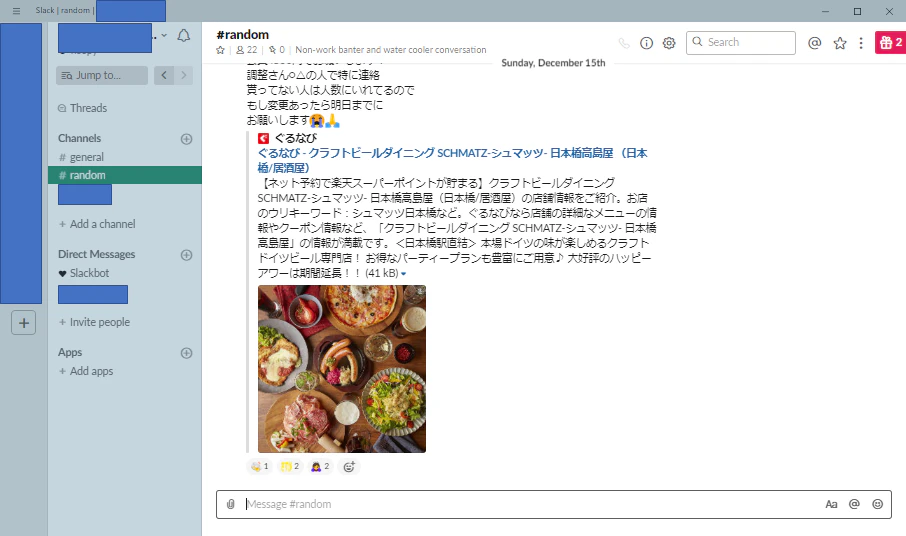Start a call with phone icon
The height and width of the screenshot is (536, 906).
(x=624, y=43)
